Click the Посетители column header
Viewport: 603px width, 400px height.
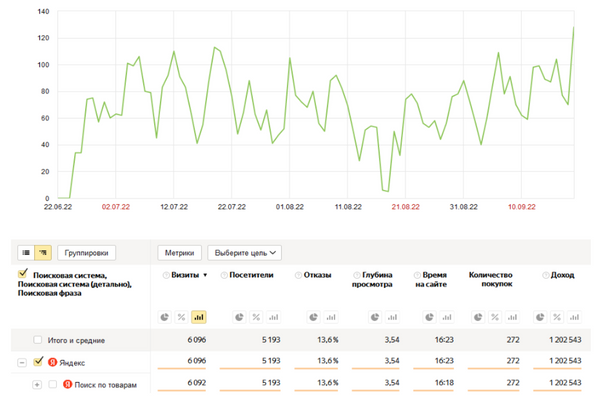click(251, 275)
